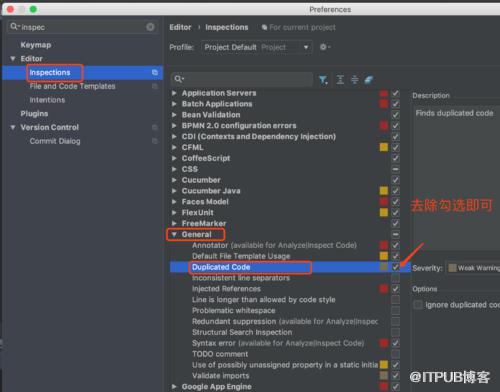Expand the Application Servers group

pos(174,93)
